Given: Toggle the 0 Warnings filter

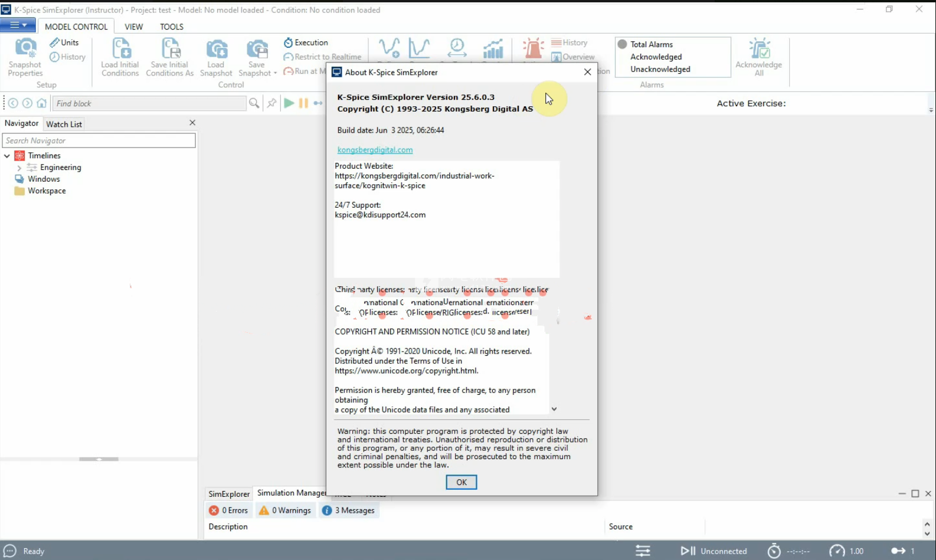Looking at the screenshot, I should tap(286, 510).
